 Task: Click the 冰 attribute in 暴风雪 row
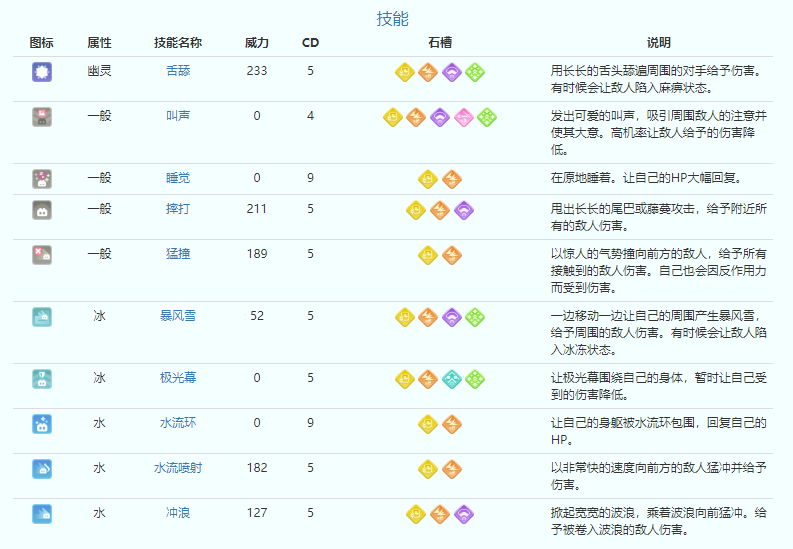coord(99,316)
